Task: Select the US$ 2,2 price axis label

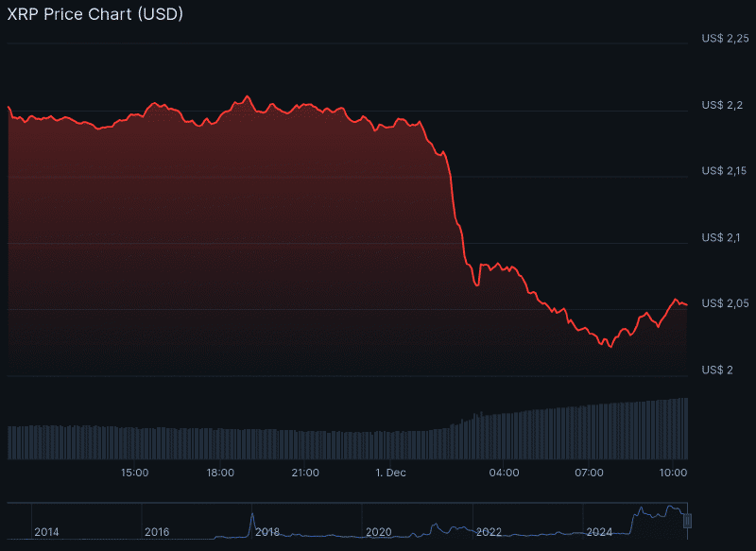Action: pos(722,105)
